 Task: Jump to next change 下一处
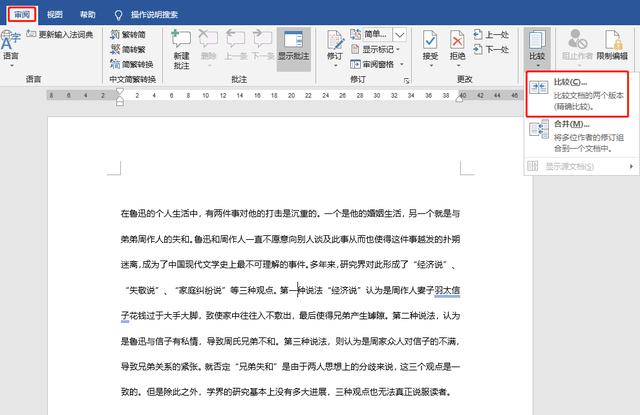491,49
